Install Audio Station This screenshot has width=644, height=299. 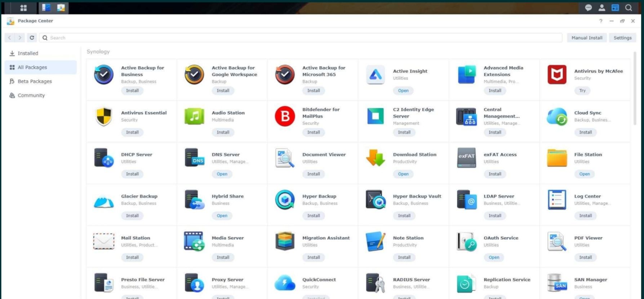223,132
